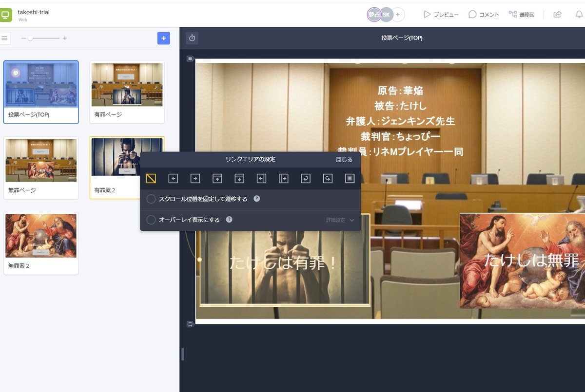
Task: Expand 詳細設定 dropdown in link settings
Action: tap(340, 220)
